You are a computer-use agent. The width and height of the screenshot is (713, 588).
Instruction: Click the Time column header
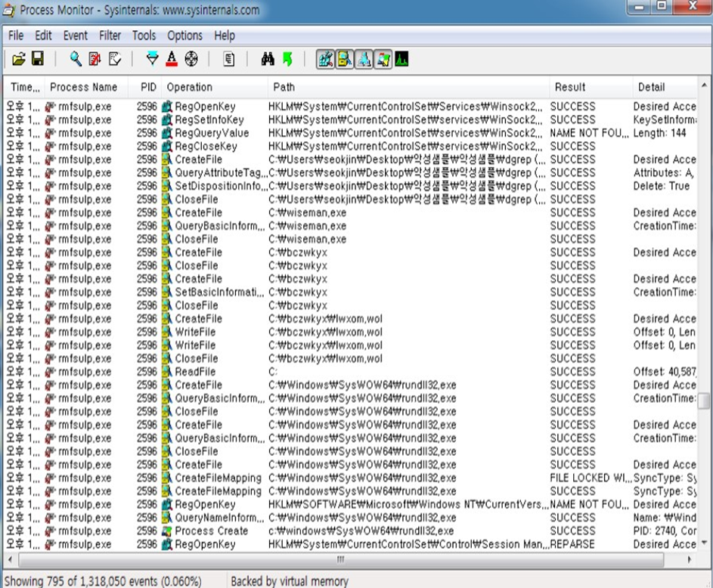24,87
